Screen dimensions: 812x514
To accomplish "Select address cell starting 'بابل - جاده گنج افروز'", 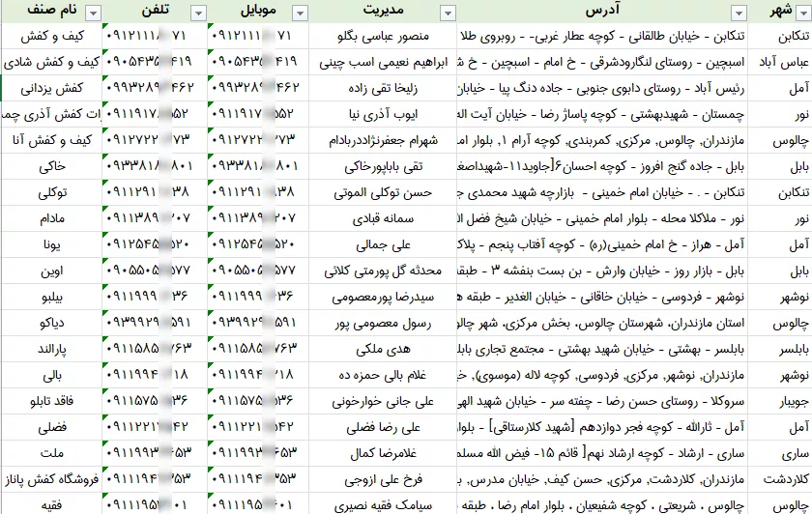I will 602,167.
